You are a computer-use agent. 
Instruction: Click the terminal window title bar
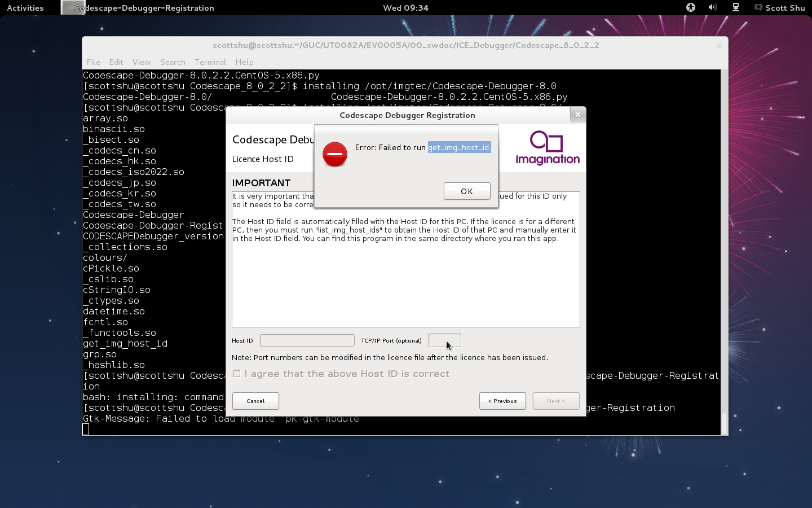pos(405,45)
